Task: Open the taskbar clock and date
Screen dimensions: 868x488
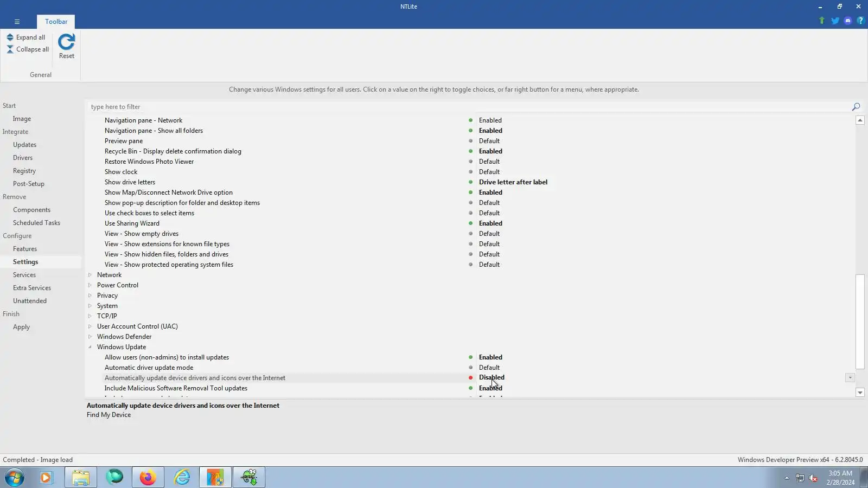Action: 840,478
